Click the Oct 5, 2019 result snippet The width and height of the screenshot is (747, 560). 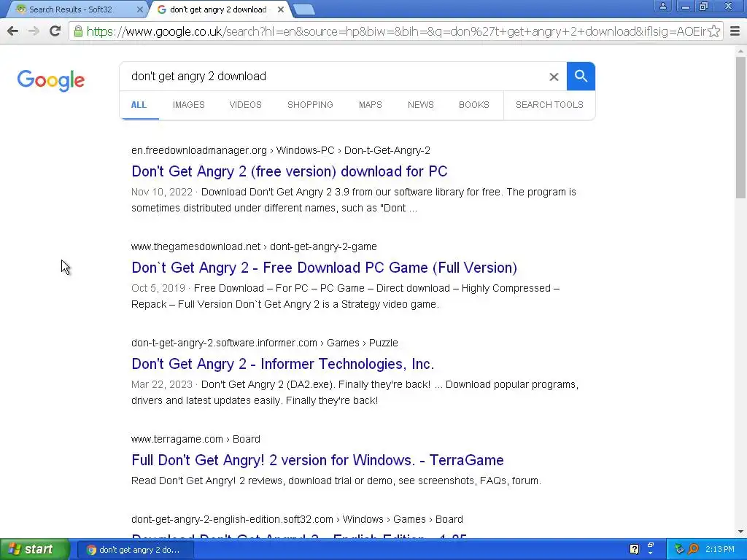coord(345,296)
